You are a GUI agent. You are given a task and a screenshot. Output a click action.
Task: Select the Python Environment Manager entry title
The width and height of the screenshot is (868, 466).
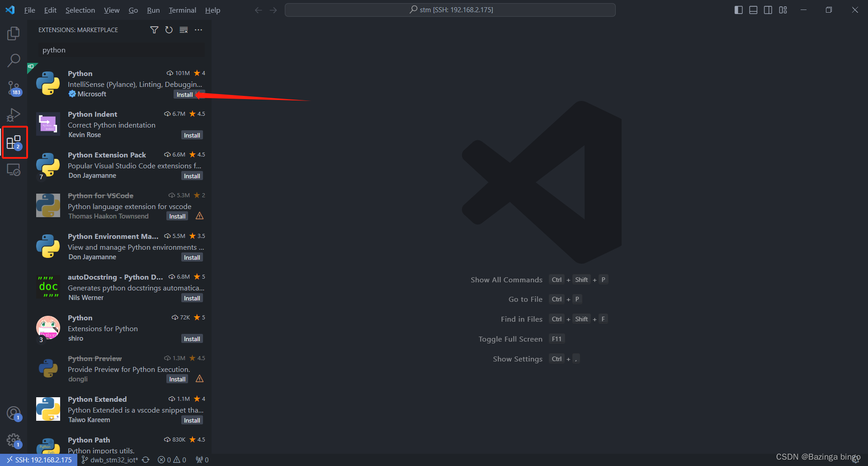[x=113, y=237]
